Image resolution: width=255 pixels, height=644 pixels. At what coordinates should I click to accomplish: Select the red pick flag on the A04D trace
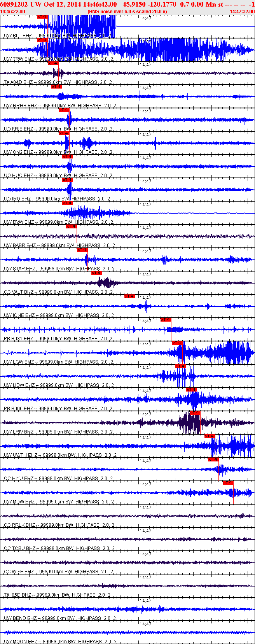click(x=53, y=63)
